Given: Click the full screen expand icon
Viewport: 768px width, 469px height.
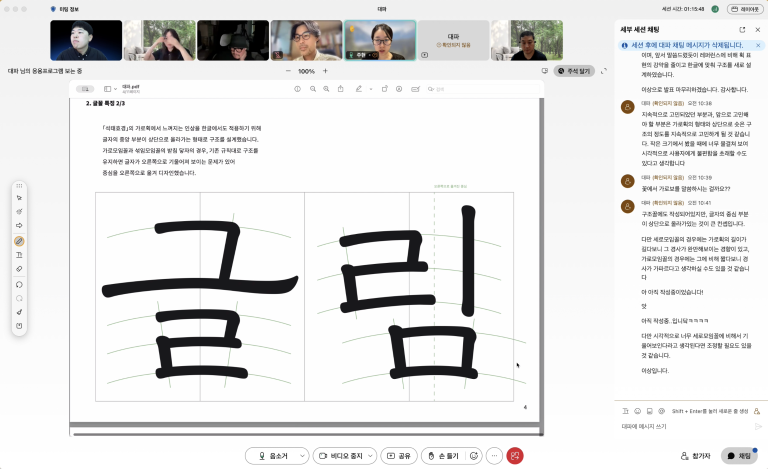Looking at the screenshot, I should (604, 71).
